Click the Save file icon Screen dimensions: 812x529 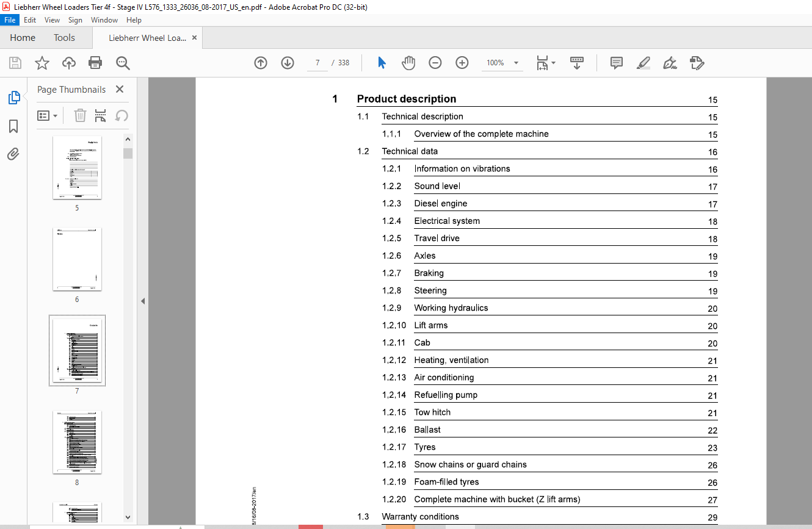click(x=15, y=63)
